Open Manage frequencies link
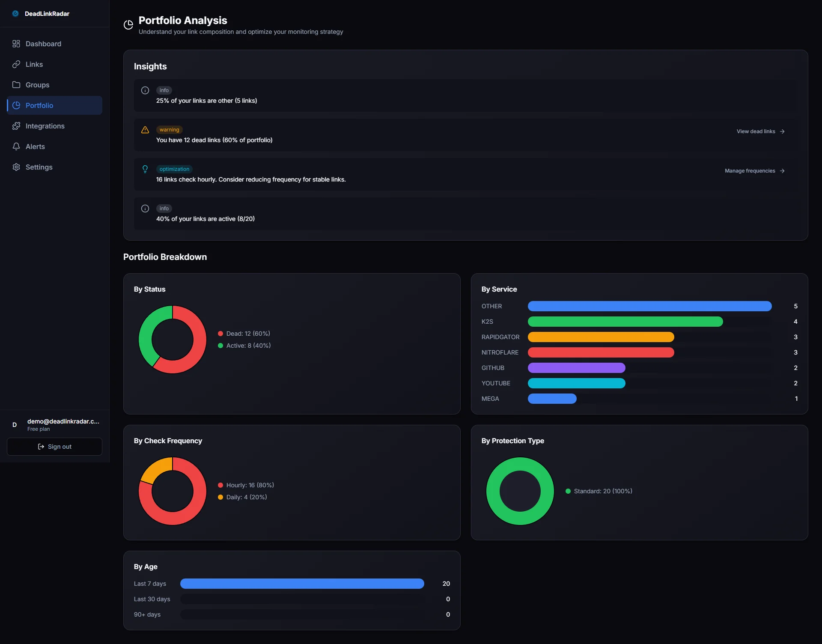 click(754, 171)
